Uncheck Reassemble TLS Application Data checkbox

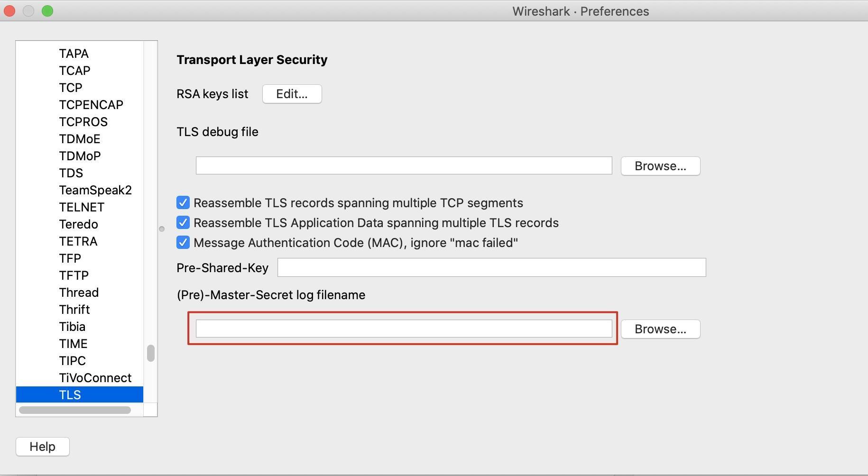pyautogui.click(x=183, y=223)
